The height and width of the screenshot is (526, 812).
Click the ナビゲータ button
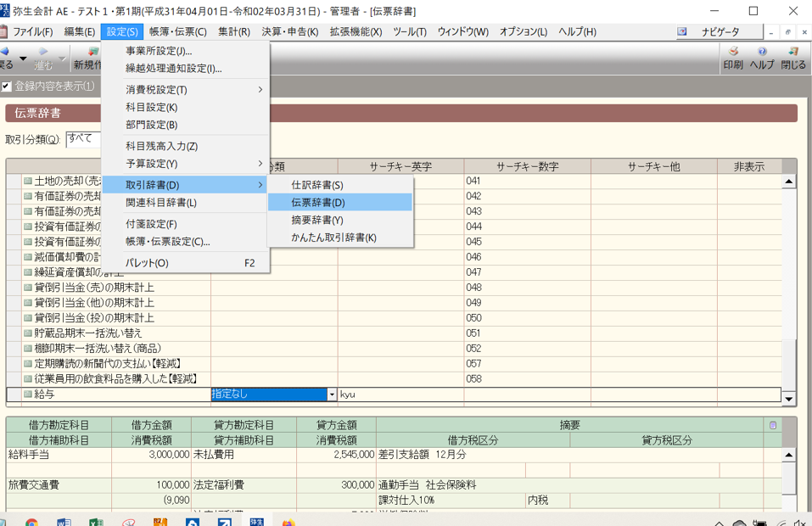click(716, 31)
